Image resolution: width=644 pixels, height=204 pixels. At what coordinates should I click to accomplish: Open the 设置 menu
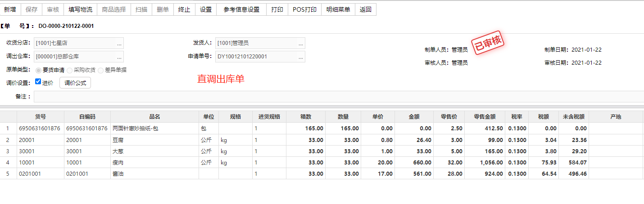206,9
